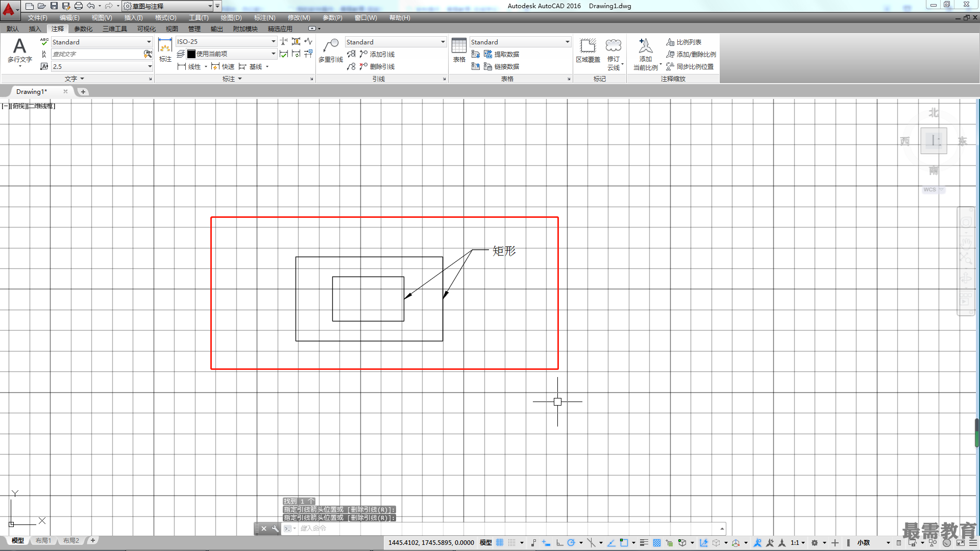Screen dimensions: 980x551
Task: Click the dimension break icon
Action: point(284,41)
